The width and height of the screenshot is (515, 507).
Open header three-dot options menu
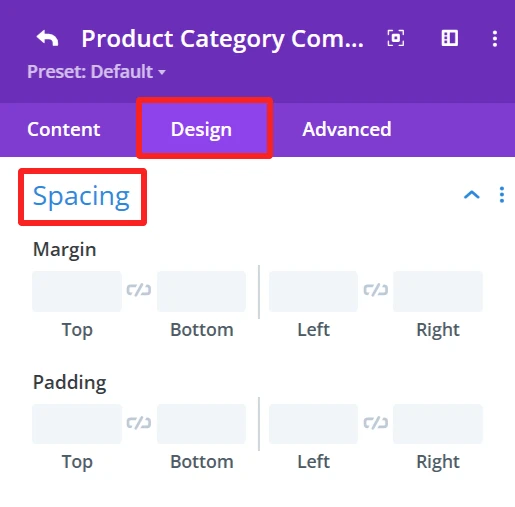click(x=495, y=39)
